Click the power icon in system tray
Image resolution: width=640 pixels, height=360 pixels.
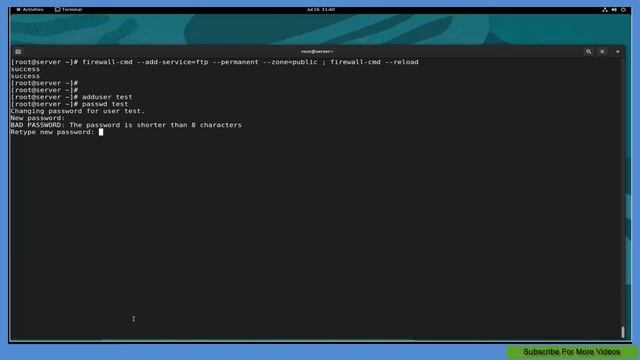623,9
